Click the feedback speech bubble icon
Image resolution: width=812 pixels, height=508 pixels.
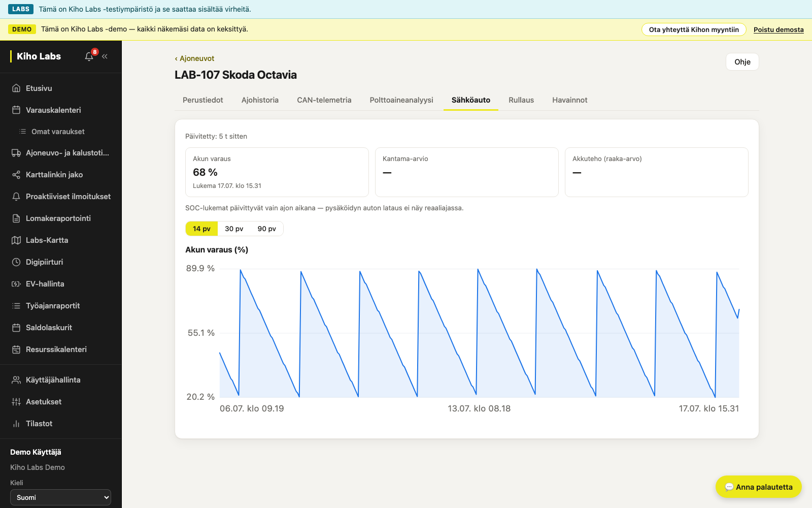[x=729, y=487]
